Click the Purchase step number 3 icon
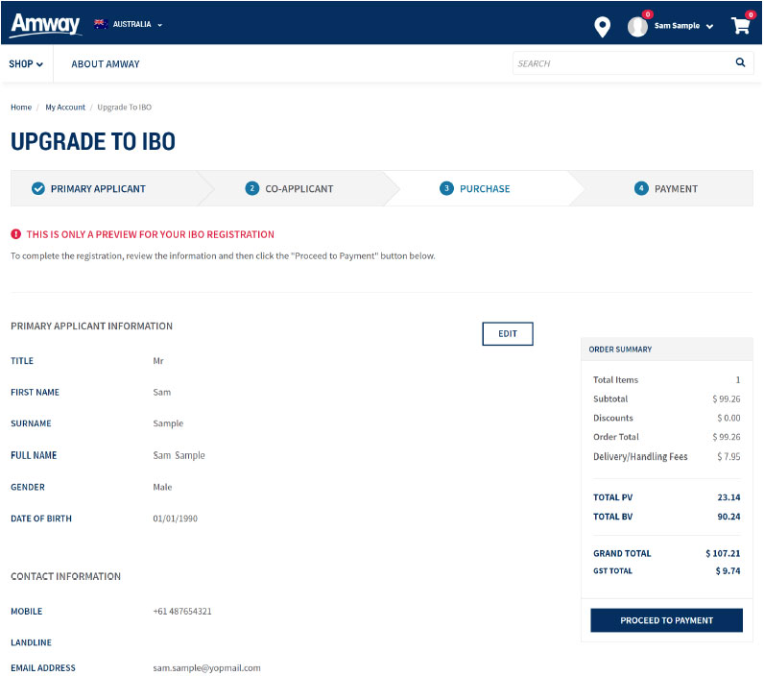This screenshot has height=700, width=764. (446, 188)
